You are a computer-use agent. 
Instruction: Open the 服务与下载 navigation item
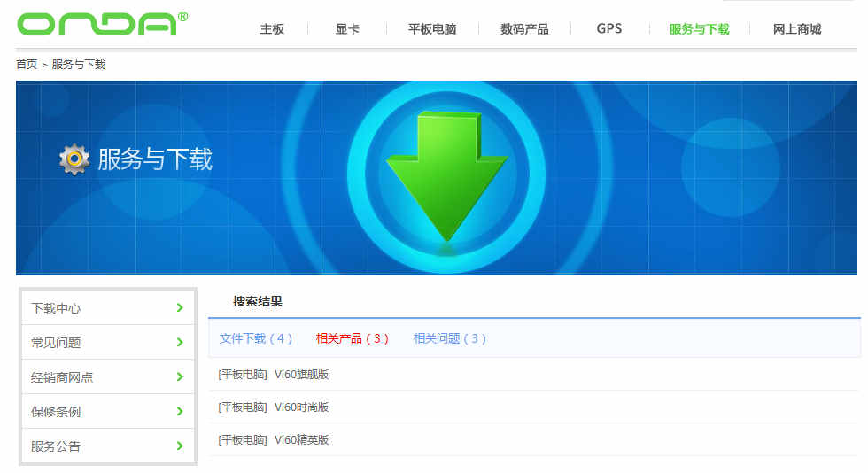tap(699, 29)
